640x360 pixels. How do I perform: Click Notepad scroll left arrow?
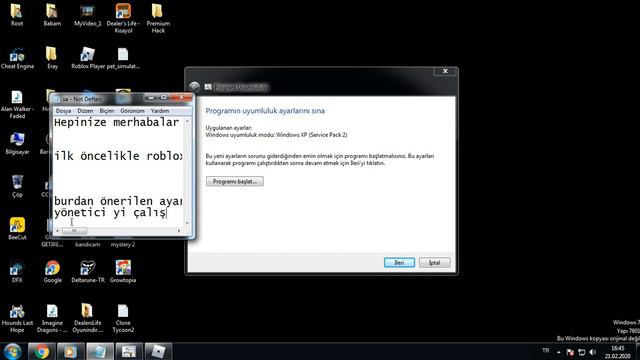tap(57, 231)
